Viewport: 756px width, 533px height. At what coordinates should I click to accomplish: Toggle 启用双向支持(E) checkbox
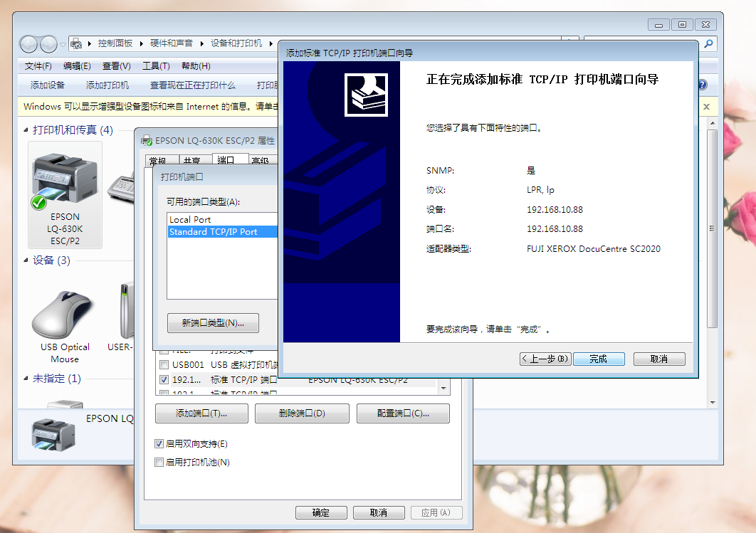pyautogui.click(x=159, y=444)
